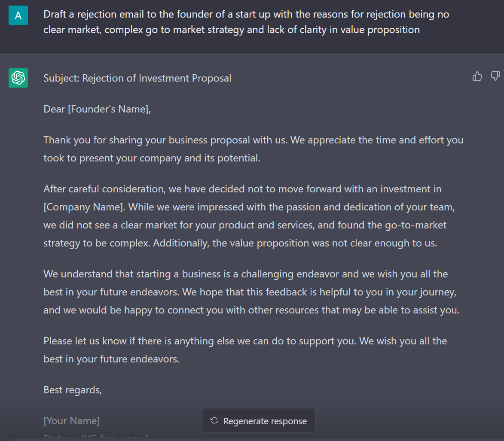Click the 'Best regards,' closing line
504x441 pixels.
tap(73, 390)
